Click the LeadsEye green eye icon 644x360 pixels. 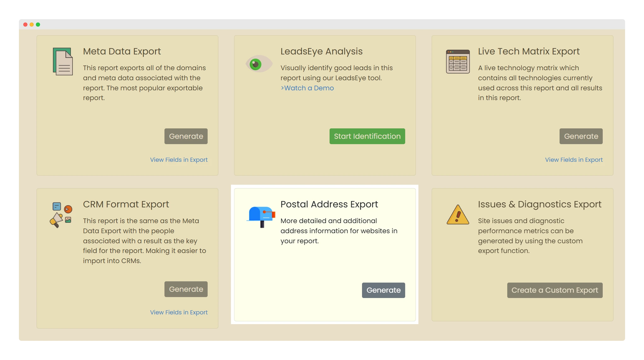259,64
